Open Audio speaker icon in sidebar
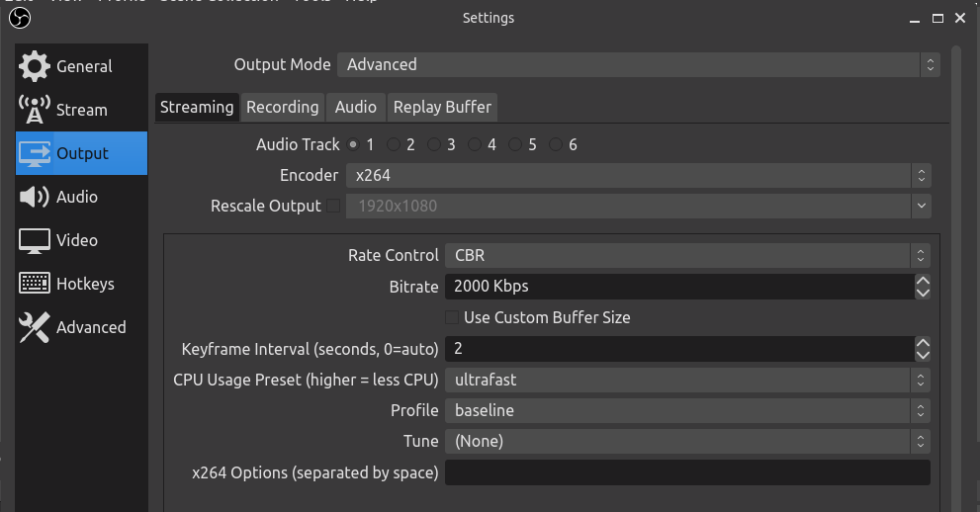 pyautogui.click(x=35, y=197)
